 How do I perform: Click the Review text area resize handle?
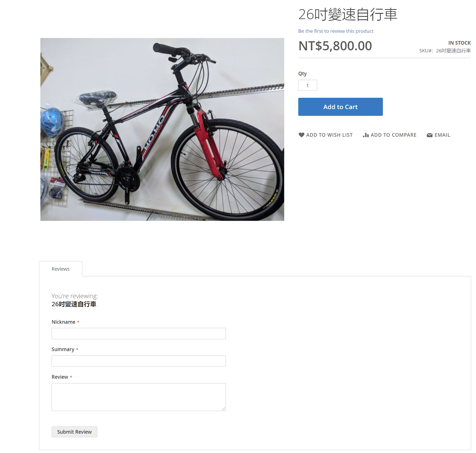[223, 409]
